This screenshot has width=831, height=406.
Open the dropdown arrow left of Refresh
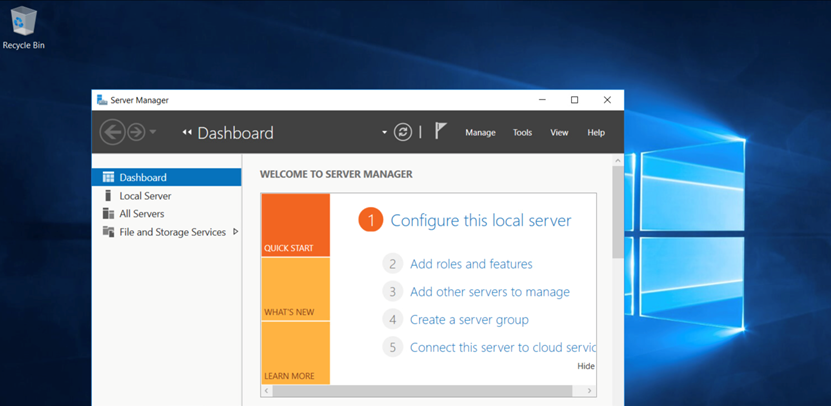pos(384,133)
